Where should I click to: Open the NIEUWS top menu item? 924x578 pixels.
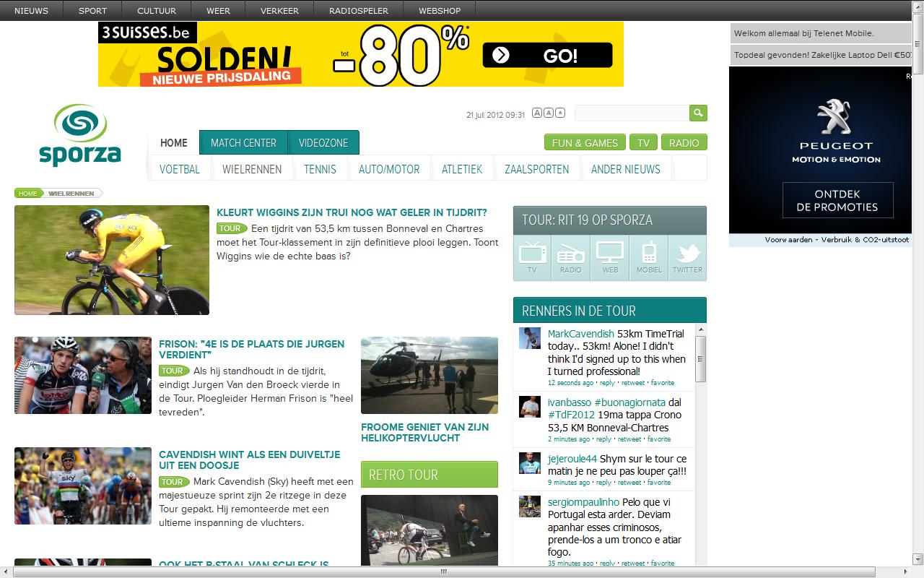(x=32, y=10)
